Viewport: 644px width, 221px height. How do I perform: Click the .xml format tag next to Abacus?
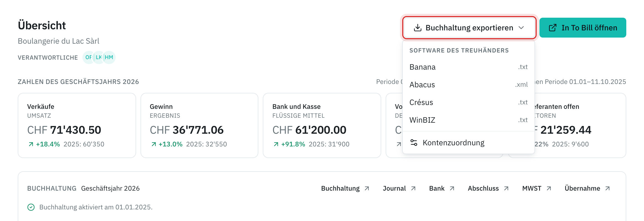point(521,85)
